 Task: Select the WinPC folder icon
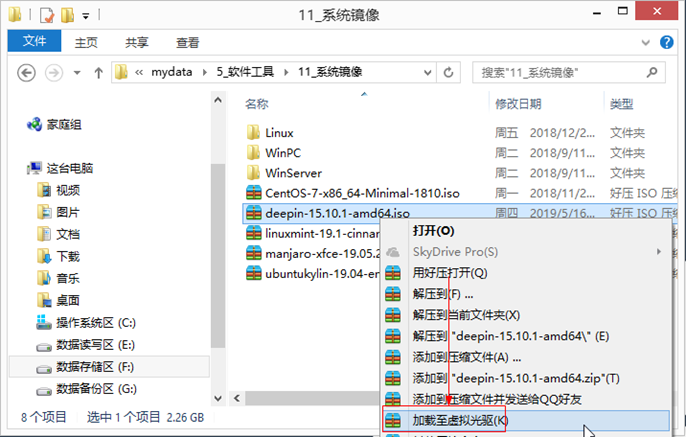254,152
